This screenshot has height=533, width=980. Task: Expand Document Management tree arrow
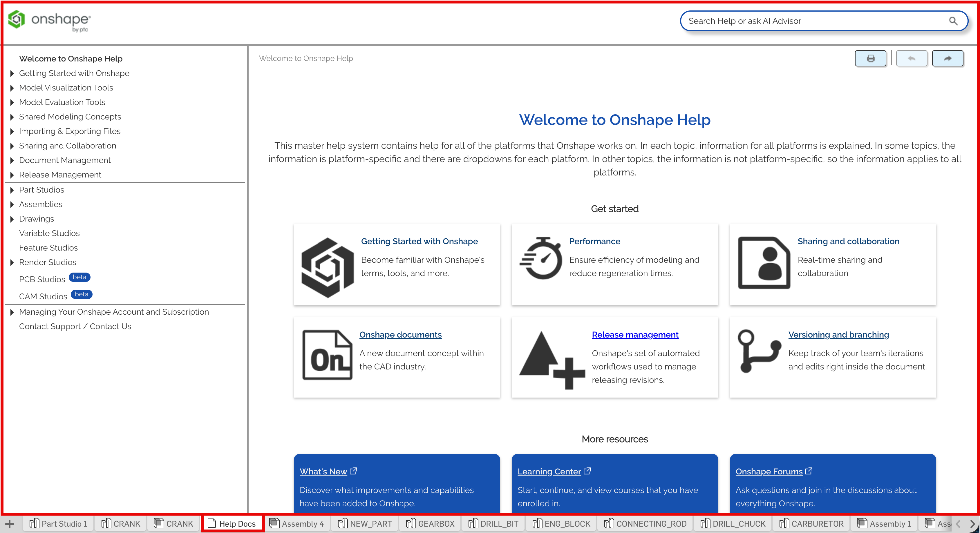(x=12, y=160)
